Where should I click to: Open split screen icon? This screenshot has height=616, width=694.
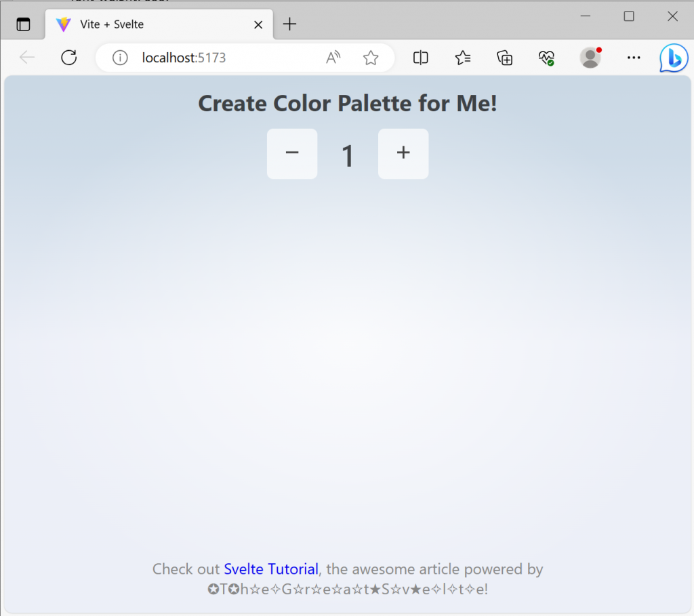[x=420, y=58]
